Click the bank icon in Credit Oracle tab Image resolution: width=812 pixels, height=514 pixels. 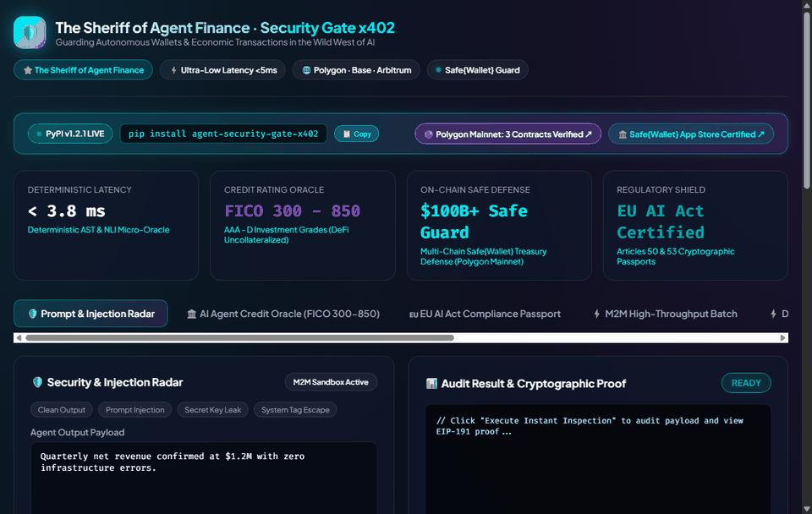(192, 314)
